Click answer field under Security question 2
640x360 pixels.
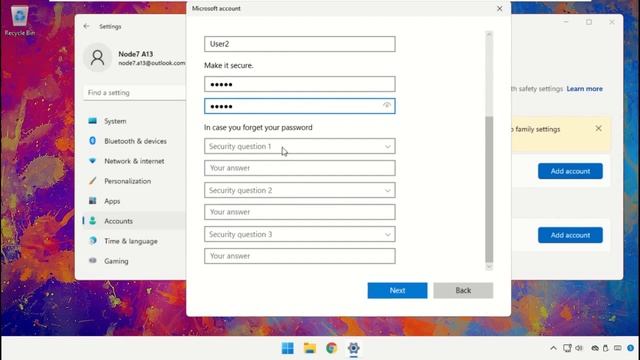300,212
